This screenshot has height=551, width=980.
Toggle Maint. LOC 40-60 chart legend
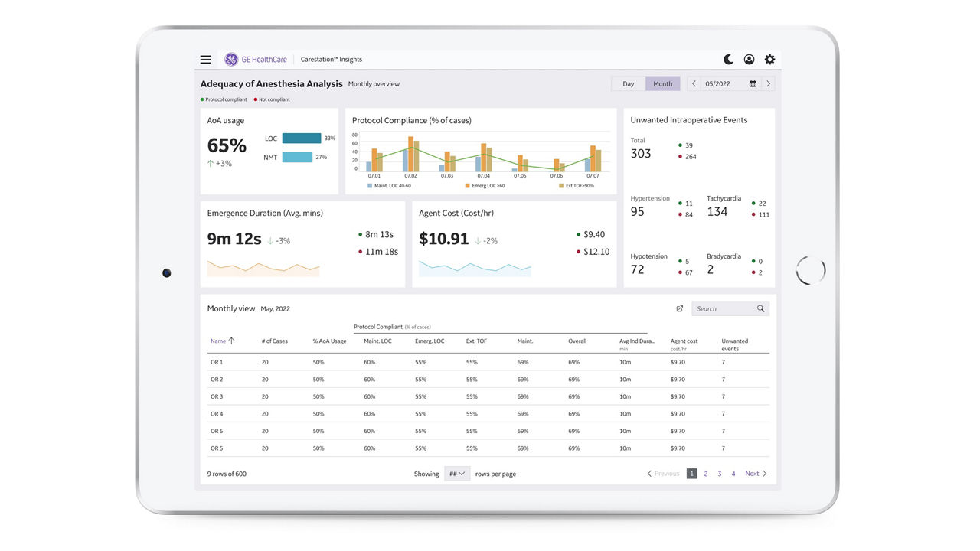(x=390, y=186)
